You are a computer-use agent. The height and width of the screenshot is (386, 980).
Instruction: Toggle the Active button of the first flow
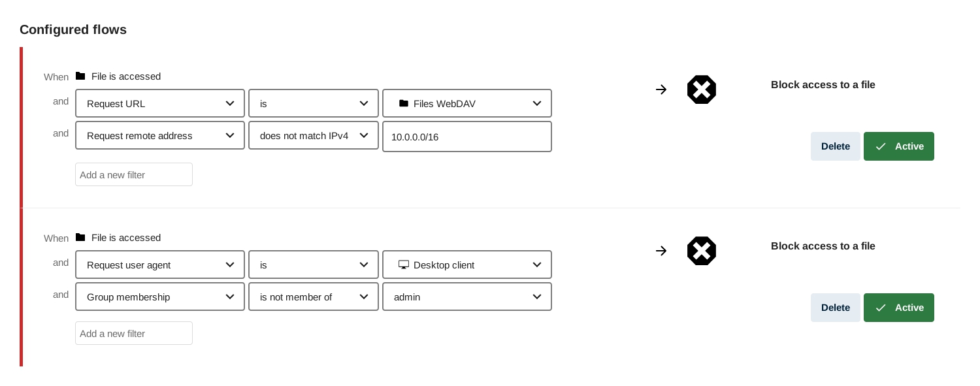coord(899,146)
